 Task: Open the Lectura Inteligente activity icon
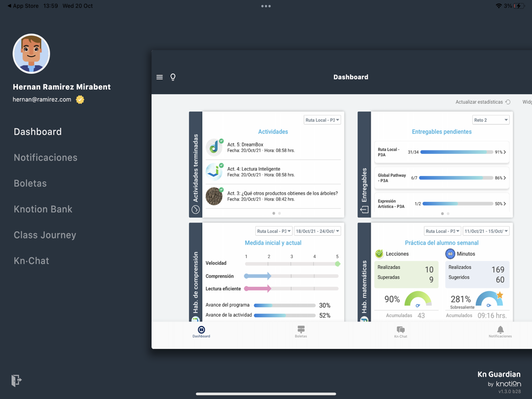[214, 172]
